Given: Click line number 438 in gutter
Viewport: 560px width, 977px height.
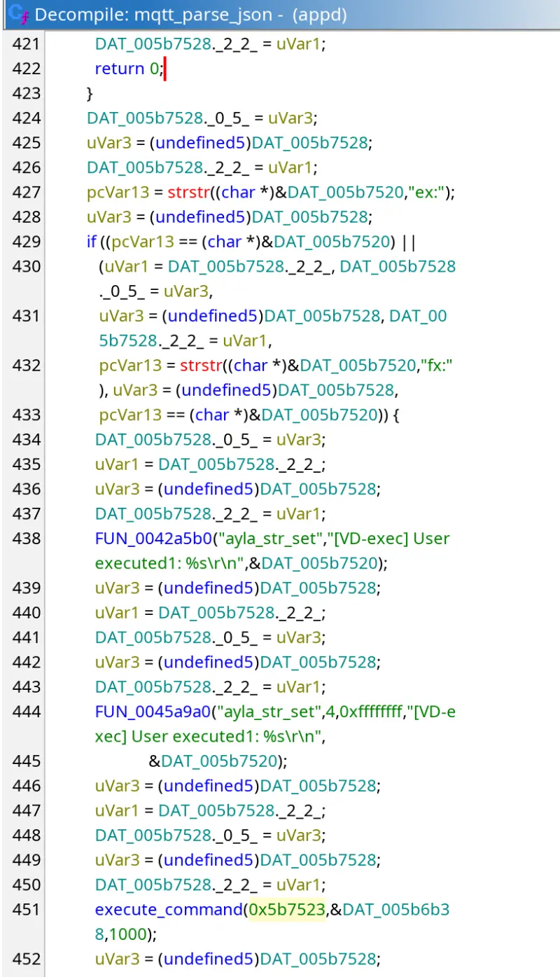Looking at the screenshot, I should click(26, 539).
